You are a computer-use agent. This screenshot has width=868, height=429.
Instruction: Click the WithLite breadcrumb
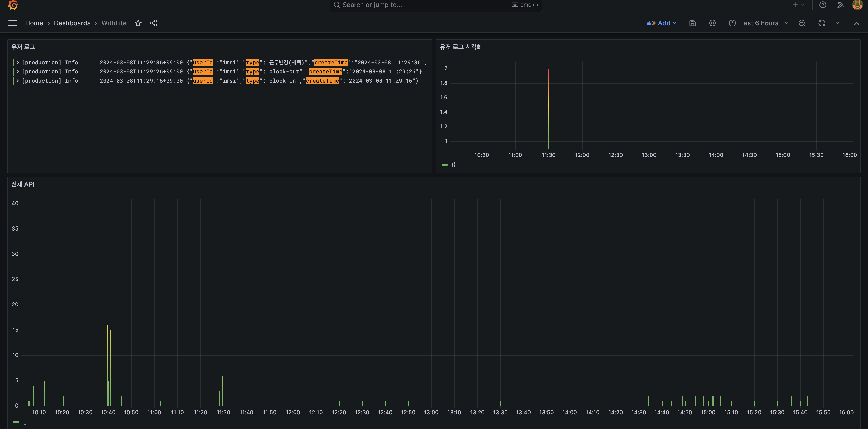(x=114, y=23)
